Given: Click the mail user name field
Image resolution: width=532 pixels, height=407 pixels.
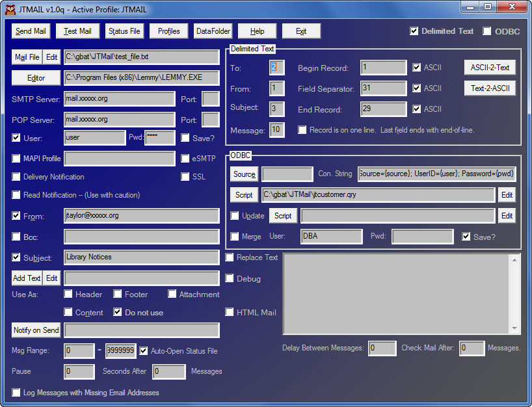Looking at the screenshot, I should pos(95,138).
